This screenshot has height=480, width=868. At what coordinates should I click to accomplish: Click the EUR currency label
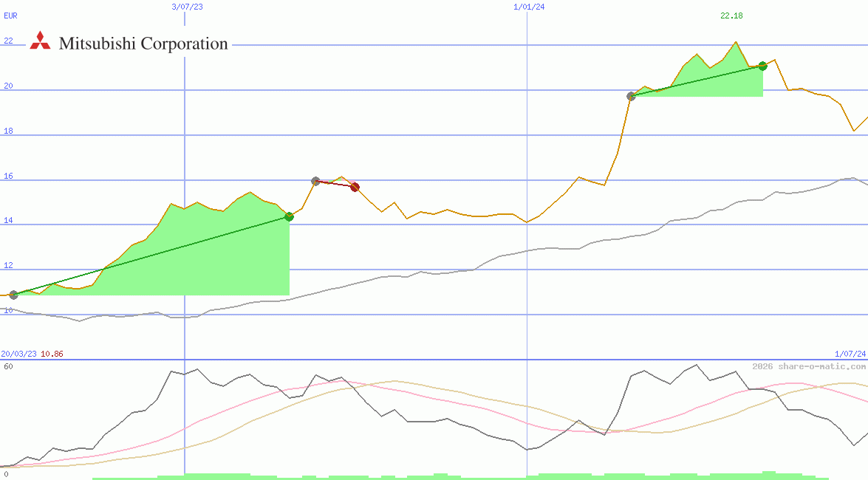[x=10, y=15]
